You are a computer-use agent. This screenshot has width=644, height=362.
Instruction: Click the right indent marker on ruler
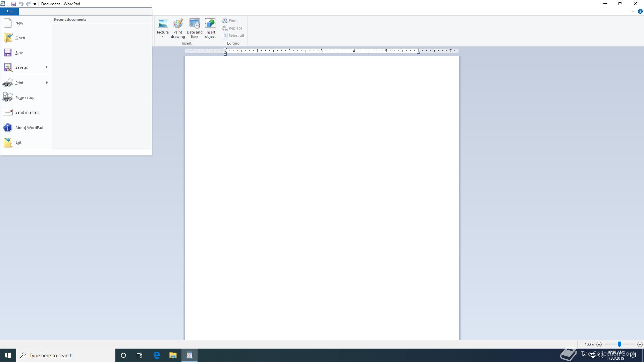tap(418, 52)
